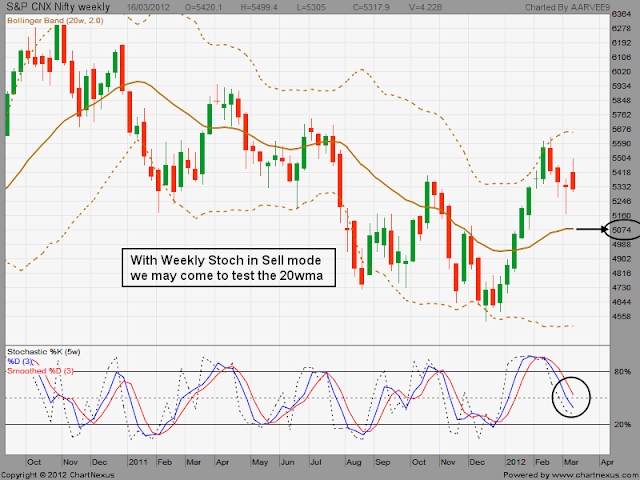Select the date value 16/03/2012
Image resolution: width=640 pixels, height=480 pixels.
(148, 7)
